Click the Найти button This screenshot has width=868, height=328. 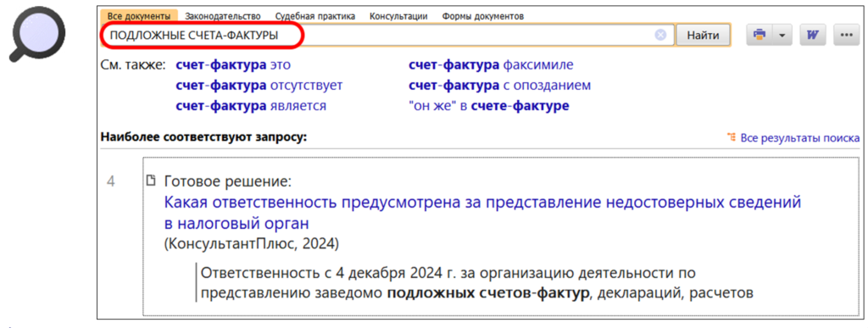tap(703, 36)
